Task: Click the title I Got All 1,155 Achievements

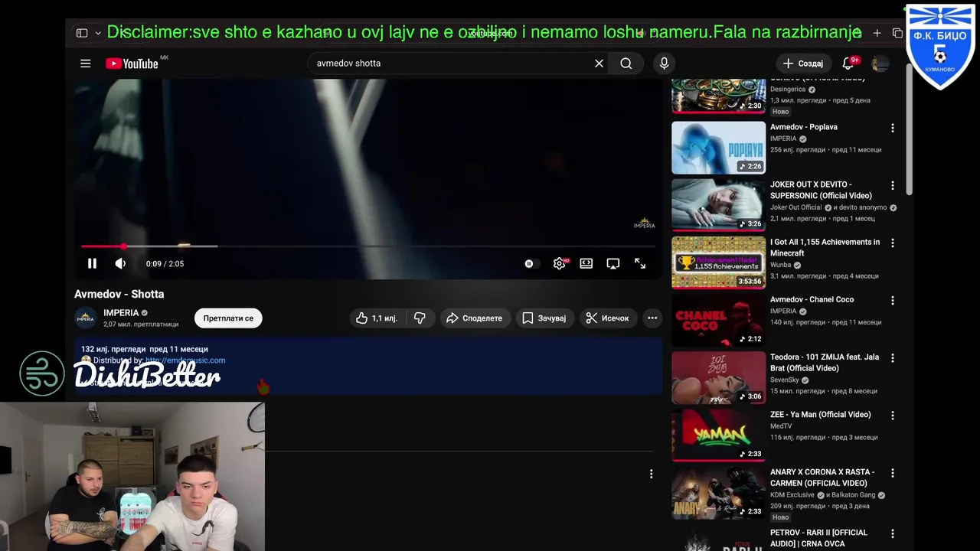Action: pyautogui.click(x=825, y=247)
